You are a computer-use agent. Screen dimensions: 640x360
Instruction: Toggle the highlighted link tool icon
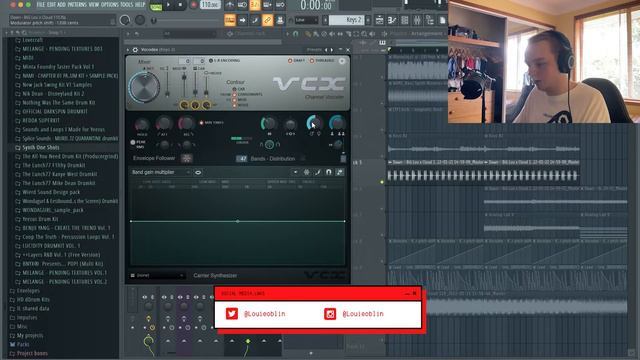click(x=267, y=20)
